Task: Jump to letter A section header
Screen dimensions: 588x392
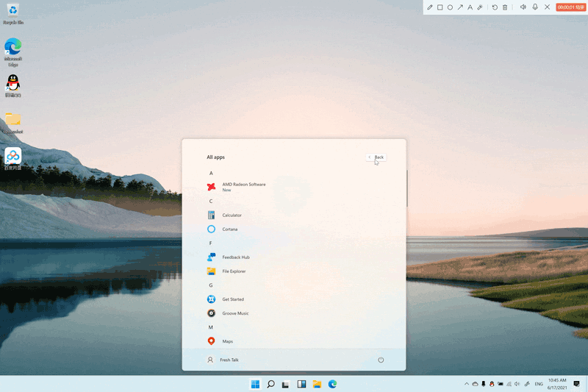Action: (211, 173)
